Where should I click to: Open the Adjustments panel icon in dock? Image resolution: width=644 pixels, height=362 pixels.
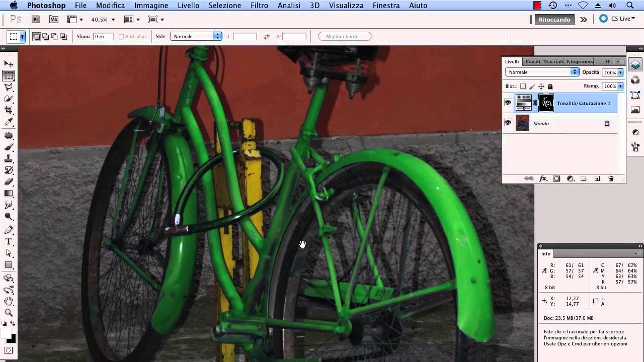pyautogui.click(x=635, y=132)
